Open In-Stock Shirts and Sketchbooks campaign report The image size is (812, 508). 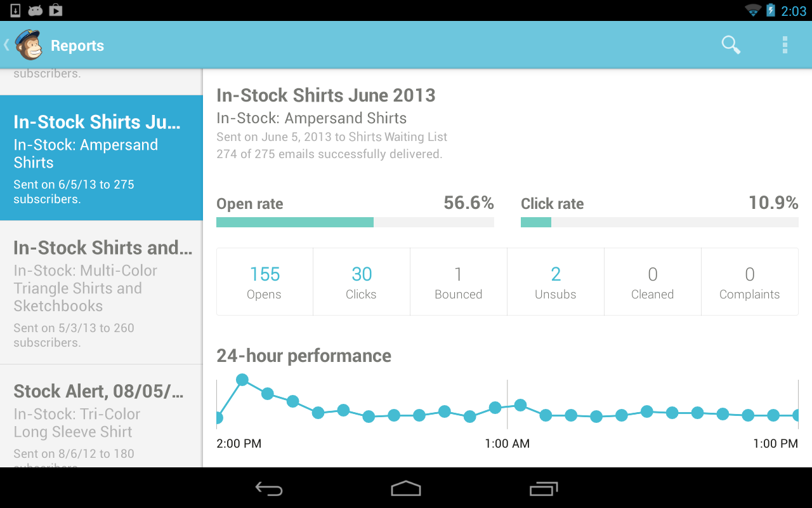point(101,293)
